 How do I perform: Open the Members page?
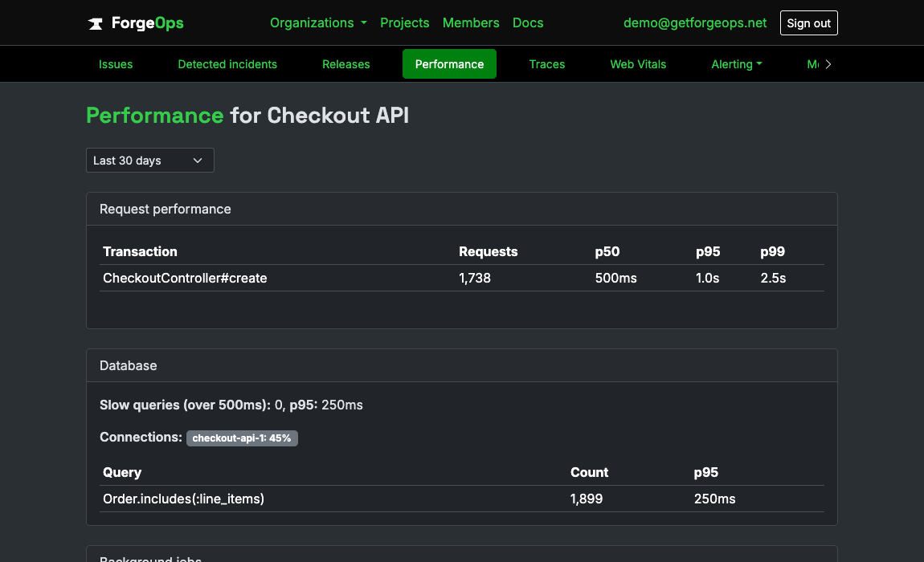tap(471, 23)
